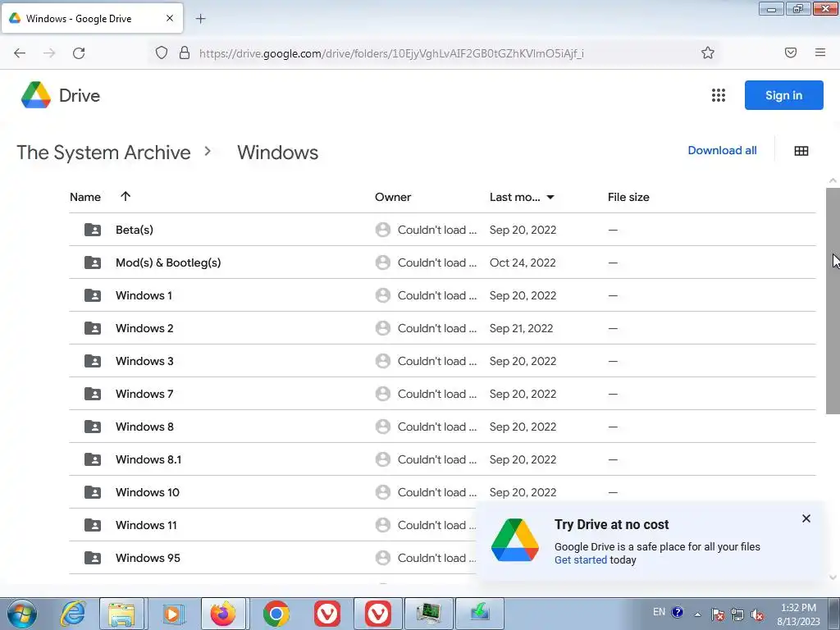Open first Vivaldi taskbar icon
The width and height of the screenshot is (840, 630).
tap(326, 614)
